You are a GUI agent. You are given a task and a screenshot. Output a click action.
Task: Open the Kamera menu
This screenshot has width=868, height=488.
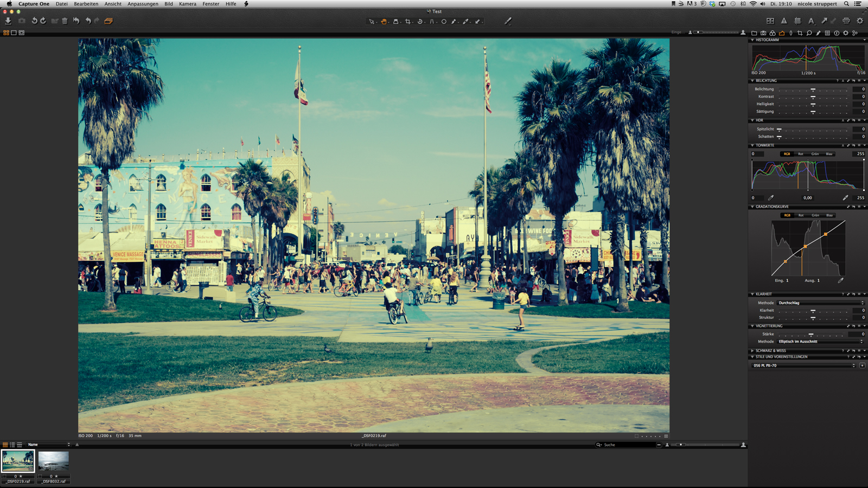pyautogui.click(x=188, y=4)
